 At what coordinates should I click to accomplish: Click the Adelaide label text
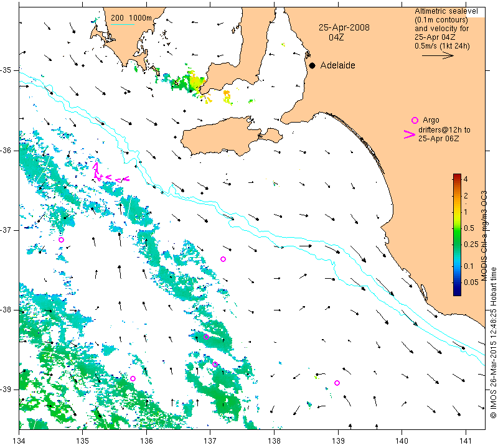tap(337, 65)
